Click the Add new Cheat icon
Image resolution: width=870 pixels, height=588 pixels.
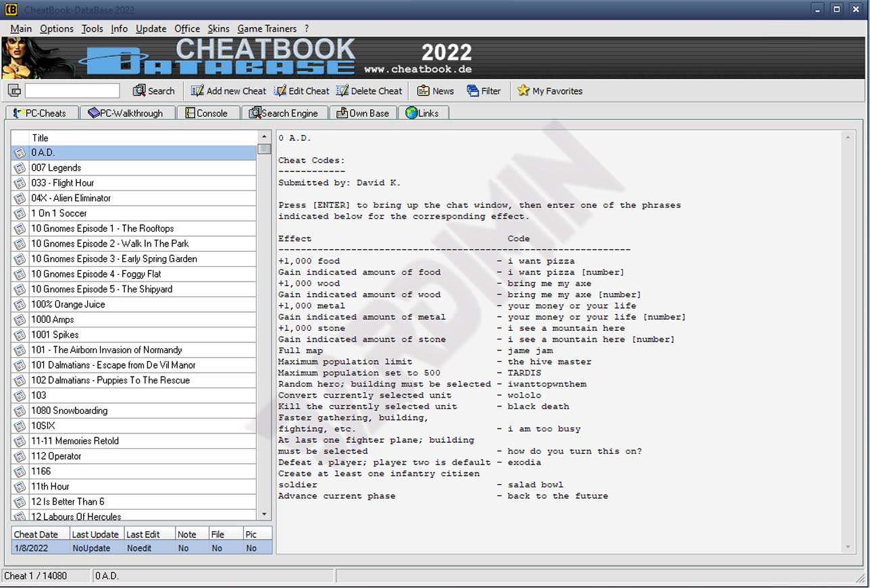click(197, 90)
